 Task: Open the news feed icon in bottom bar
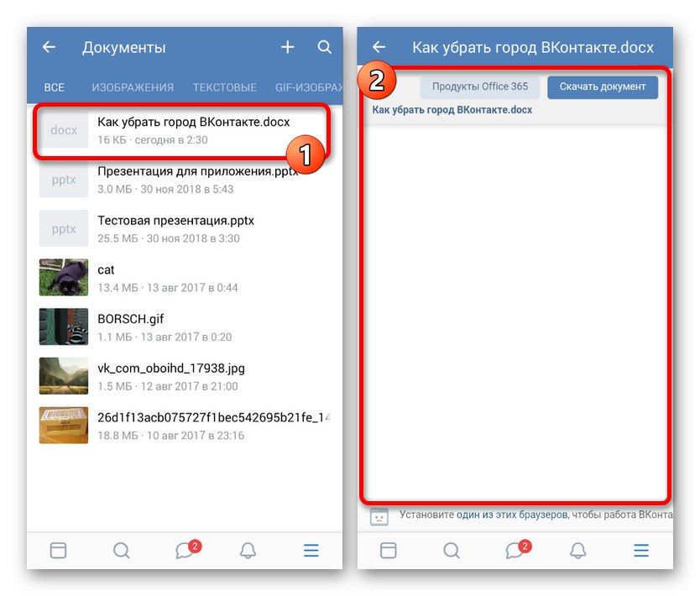[x=58, y=551]
